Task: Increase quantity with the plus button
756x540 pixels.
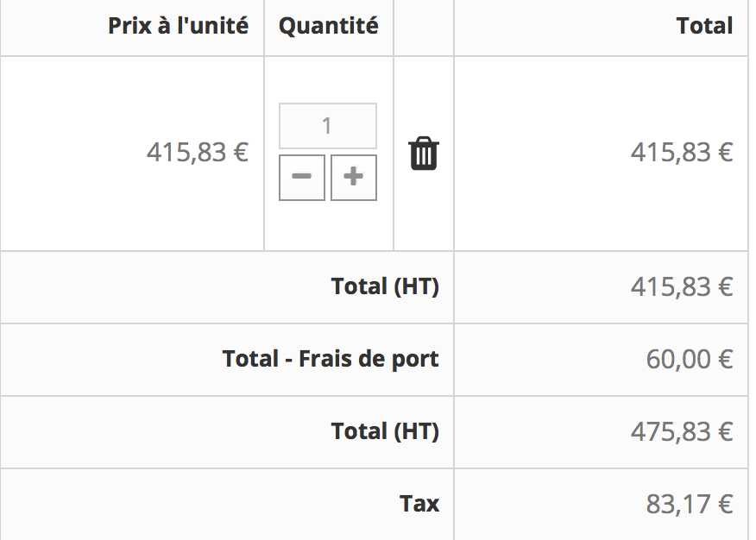Action: point(354,178)
